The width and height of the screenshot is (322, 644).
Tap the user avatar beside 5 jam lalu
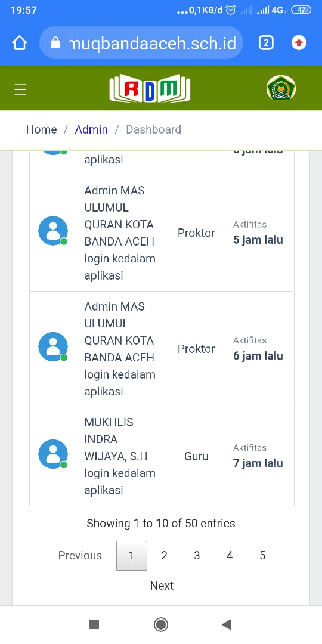pos(53,231)
